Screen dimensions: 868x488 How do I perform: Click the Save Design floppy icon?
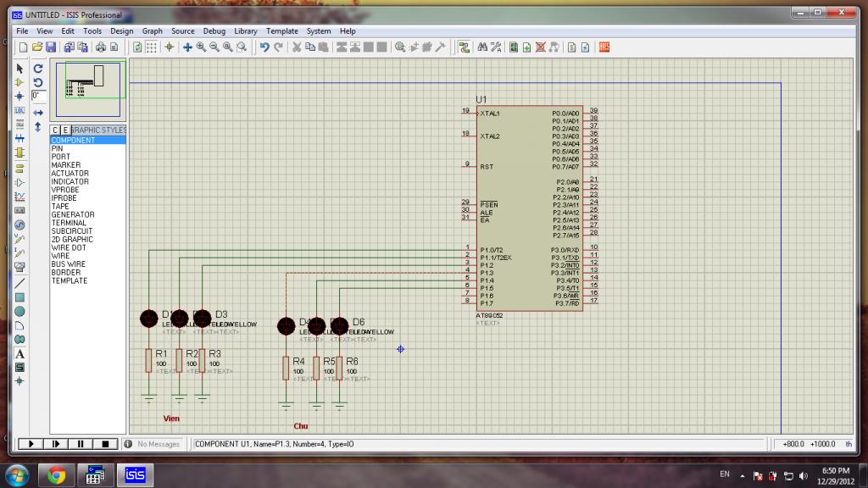tap(51, 47)
